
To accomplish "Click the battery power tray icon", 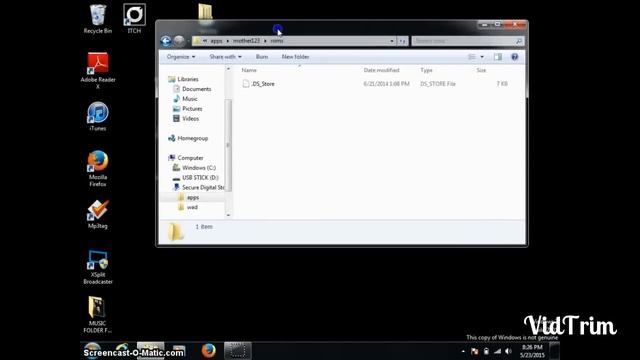I will coord(486,351).
